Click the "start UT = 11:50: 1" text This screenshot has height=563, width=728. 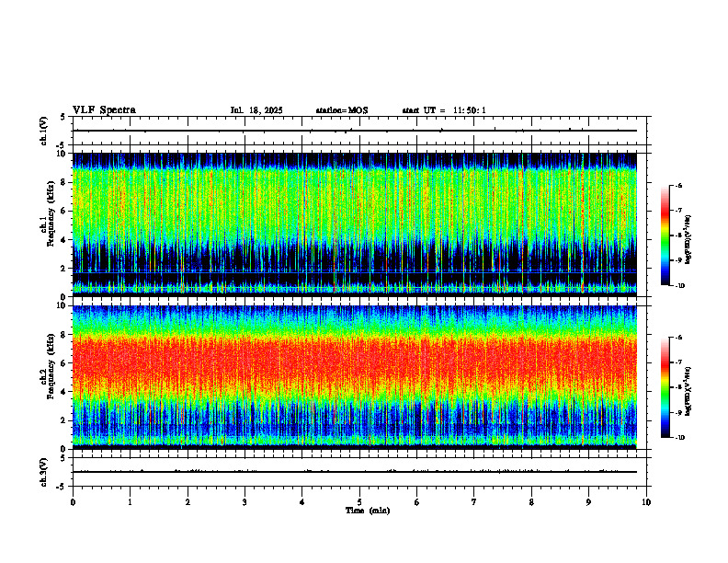[x=444, y=110]
